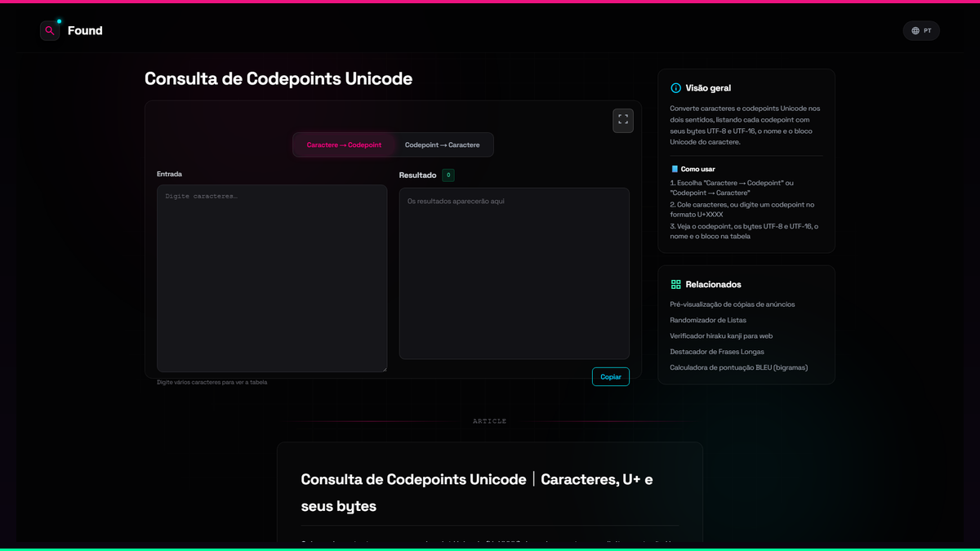Click the Resultado output area
The width and height of the screenshot is (980, 551).
coord(514,273)
